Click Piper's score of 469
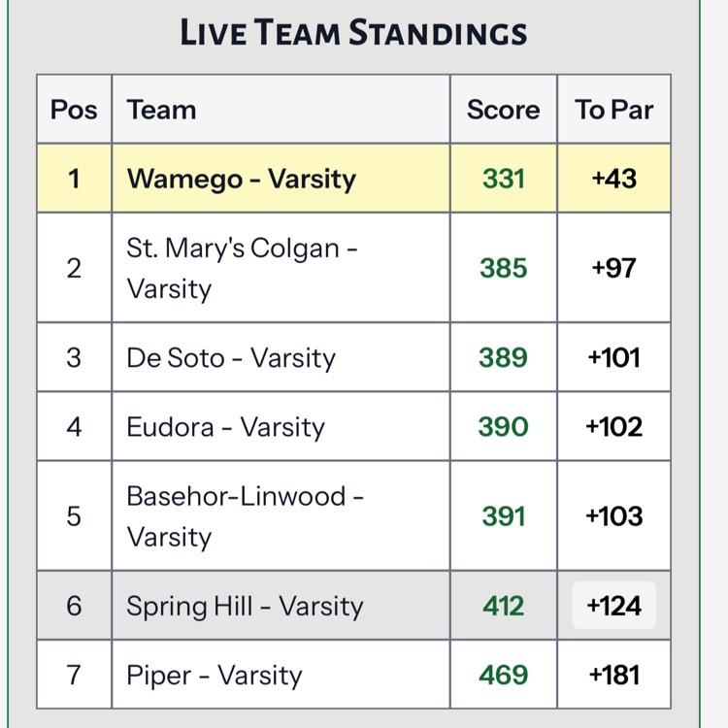 tap(503, 676)
